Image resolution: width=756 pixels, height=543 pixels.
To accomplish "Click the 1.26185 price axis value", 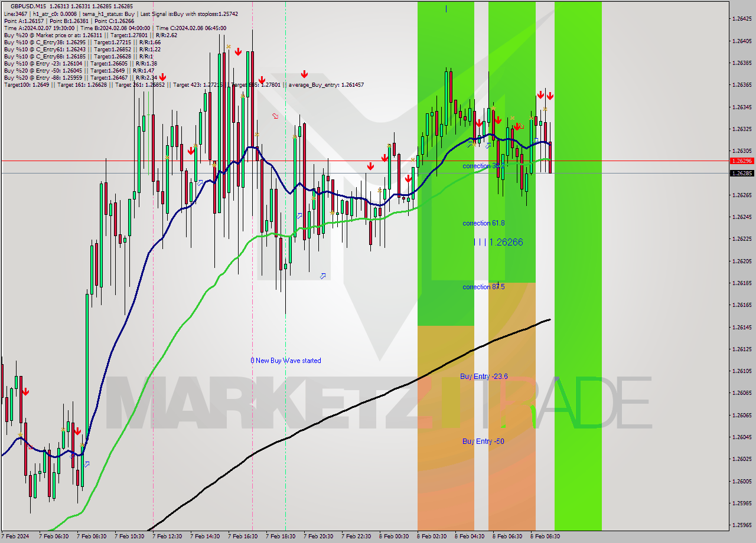I will point(742,283).
